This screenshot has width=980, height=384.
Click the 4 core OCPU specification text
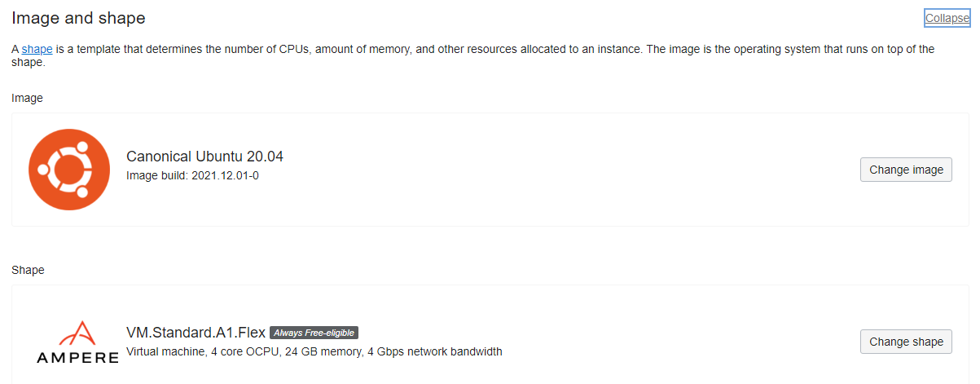[240, 352]
